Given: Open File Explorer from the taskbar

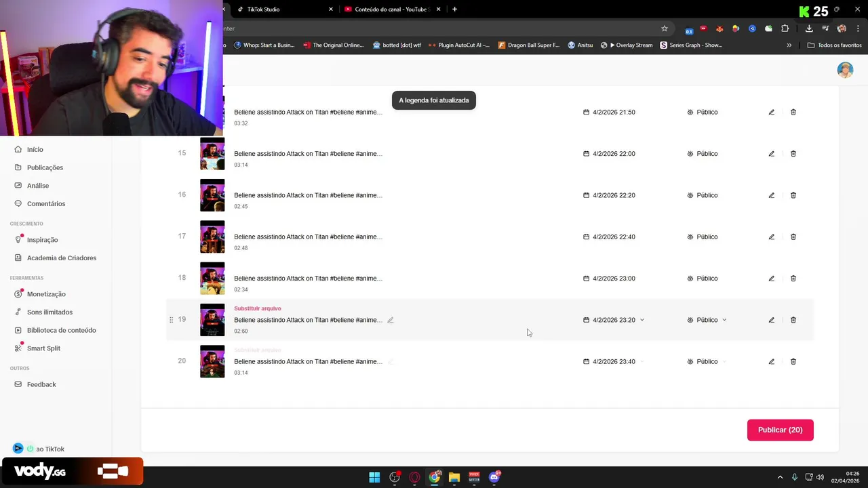Looking at the screenshot, I should 454,477.
